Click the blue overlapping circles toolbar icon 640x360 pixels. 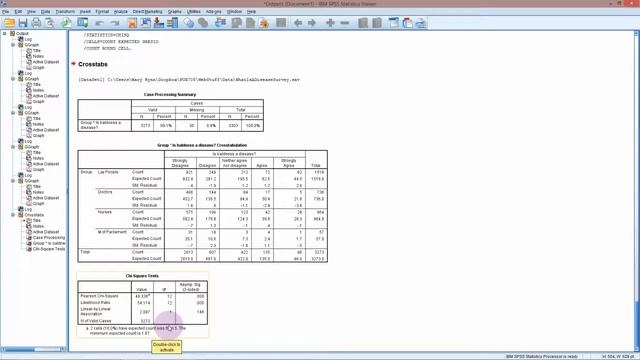click(x=189, y=23)
